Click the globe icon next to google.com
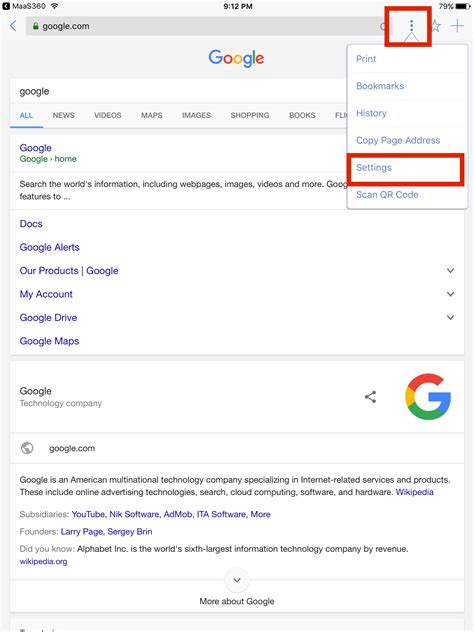Screen dimensions: 474x632 click(x=27, y=448)
